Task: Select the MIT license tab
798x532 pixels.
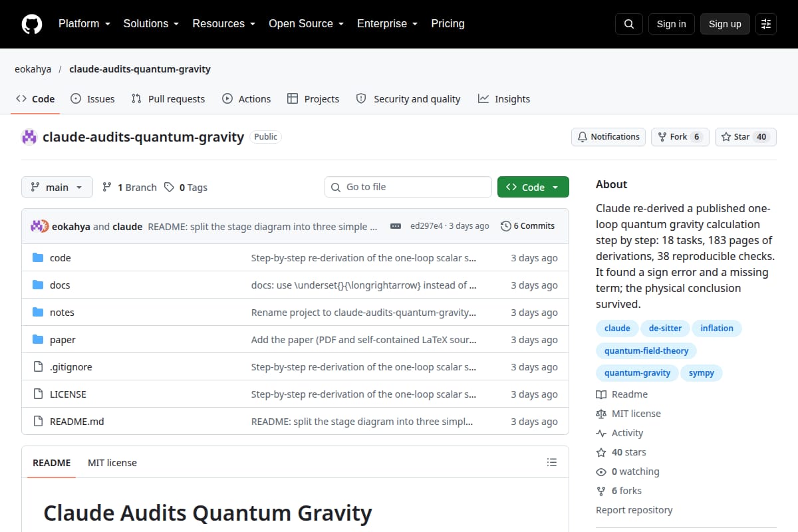Action: tap(112, 463)
